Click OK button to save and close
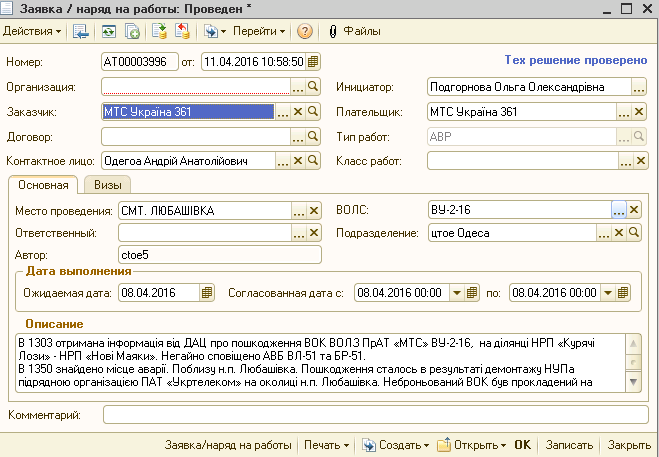 [524, 444]
